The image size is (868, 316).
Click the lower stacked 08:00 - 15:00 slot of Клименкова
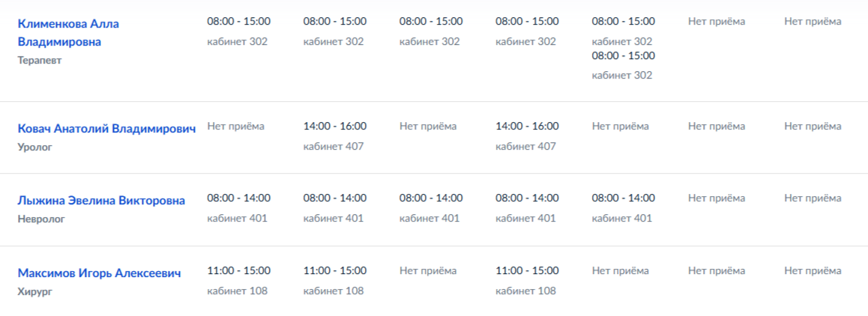(623, 55)
